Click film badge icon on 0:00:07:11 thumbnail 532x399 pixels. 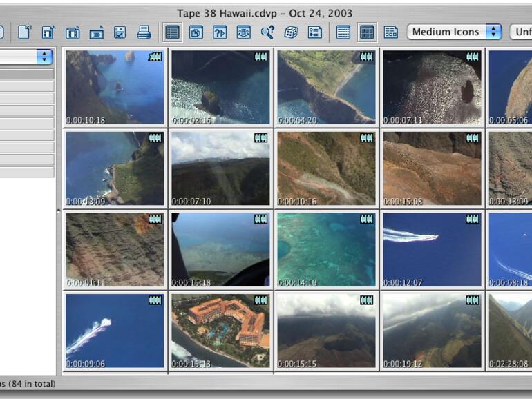[x=473, y=57]
